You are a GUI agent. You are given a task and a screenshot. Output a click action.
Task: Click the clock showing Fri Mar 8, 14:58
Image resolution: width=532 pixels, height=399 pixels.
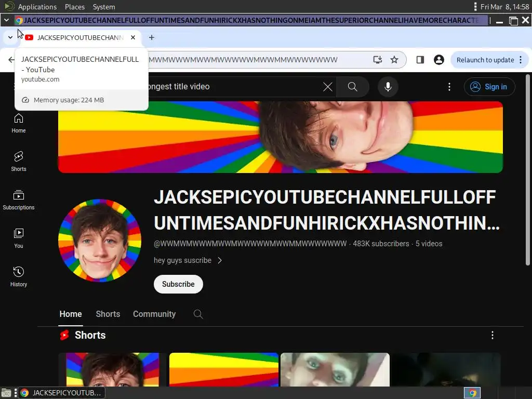(504, 7)
